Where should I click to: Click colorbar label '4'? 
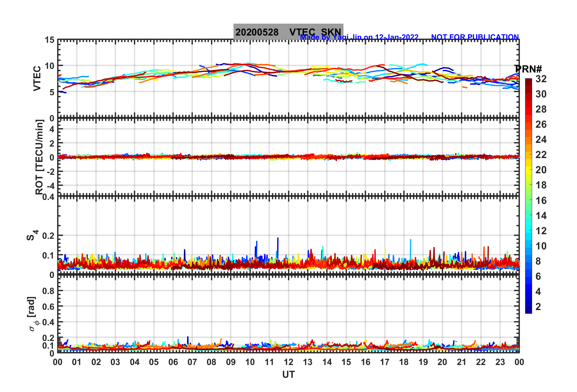(538, 292)
